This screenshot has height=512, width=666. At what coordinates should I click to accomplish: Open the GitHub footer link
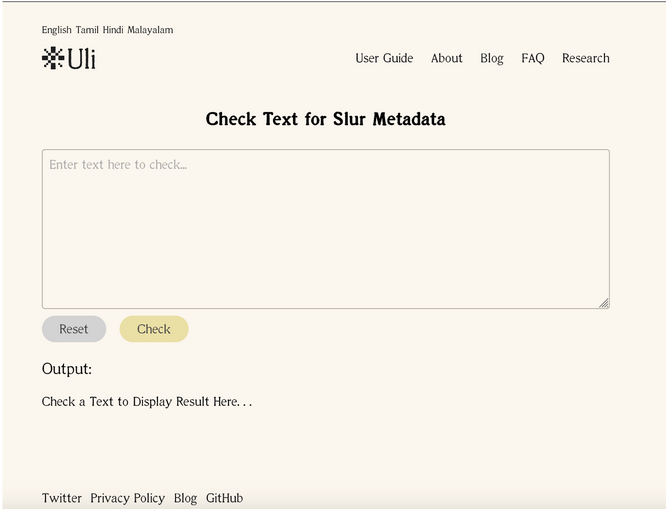point(224,498)
